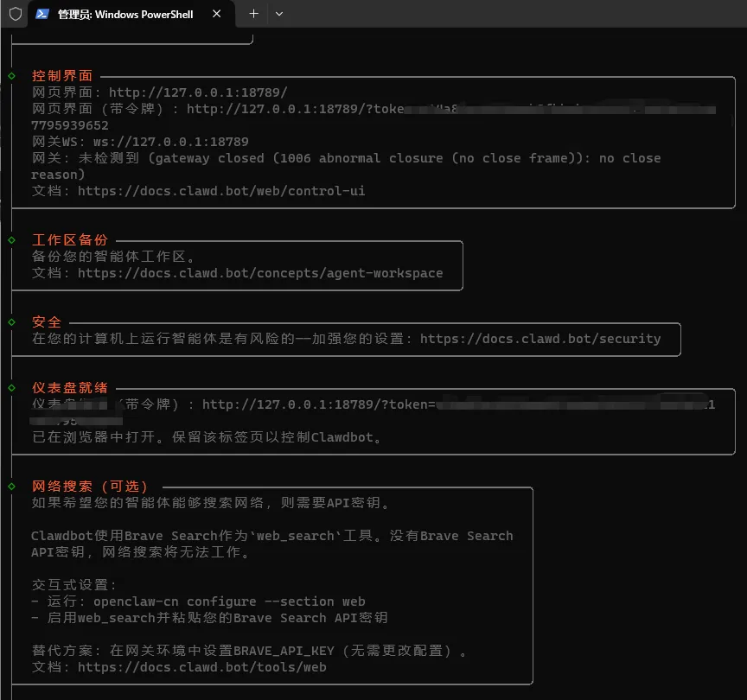Open docs.clawd.bot/tools/web link
The height and width of the screenshot is (700, 747).
(x=202, y=667)
